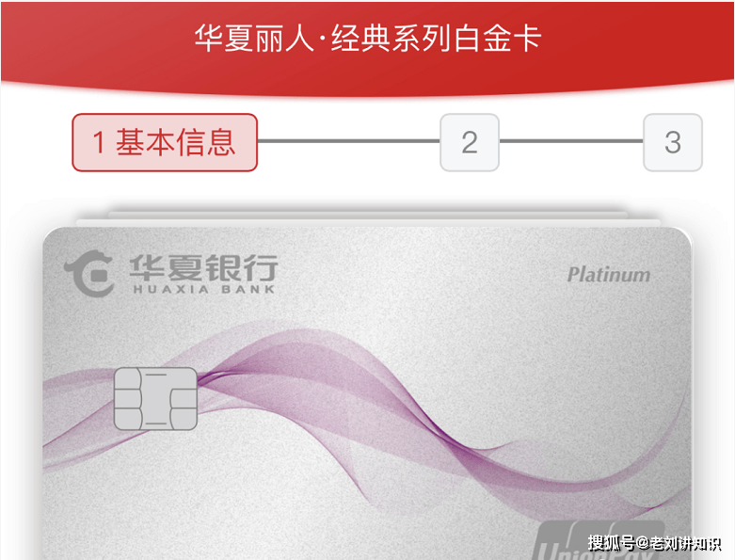The image size is (735, 560).
Task: Select the 1 基本信息 step tab
Action: click(165, 142)
